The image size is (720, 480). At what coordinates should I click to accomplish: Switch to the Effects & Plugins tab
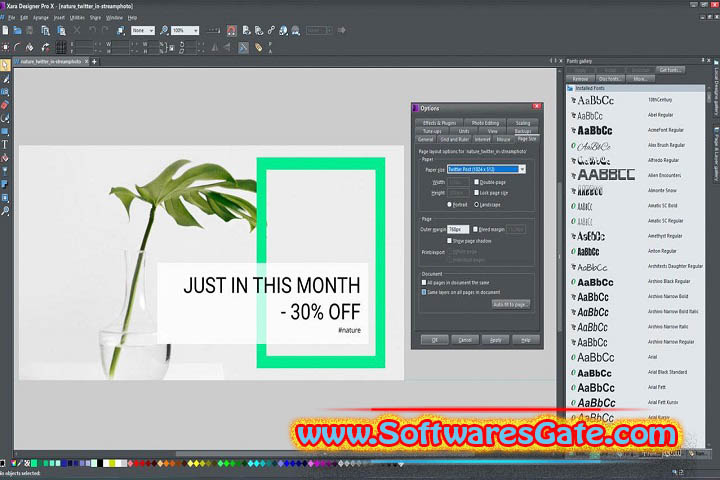point(439,123)
